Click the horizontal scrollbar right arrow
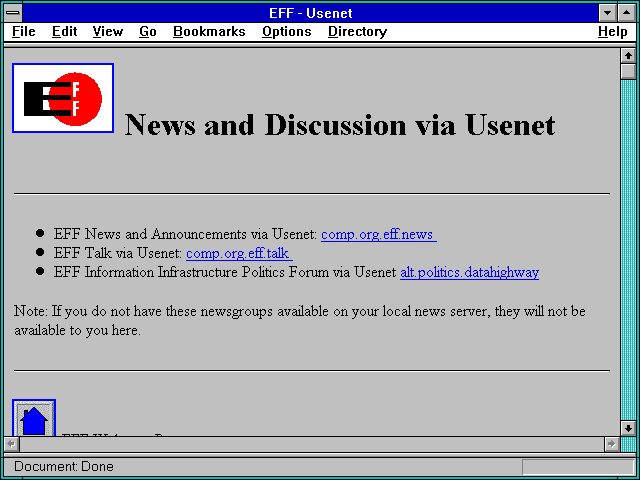The width and height of the screenshot is (640, 480). tap(611, 444)
